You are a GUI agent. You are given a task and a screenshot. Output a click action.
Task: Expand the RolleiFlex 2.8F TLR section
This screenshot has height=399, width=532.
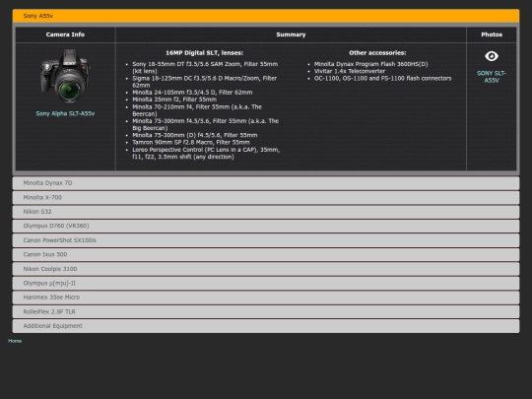[266, 311]
